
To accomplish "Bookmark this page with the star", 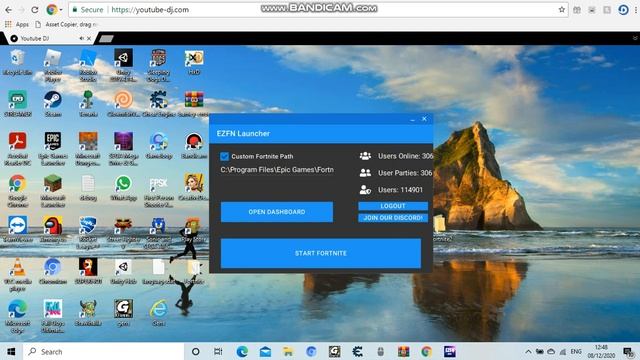I will (x=562, y=9).
